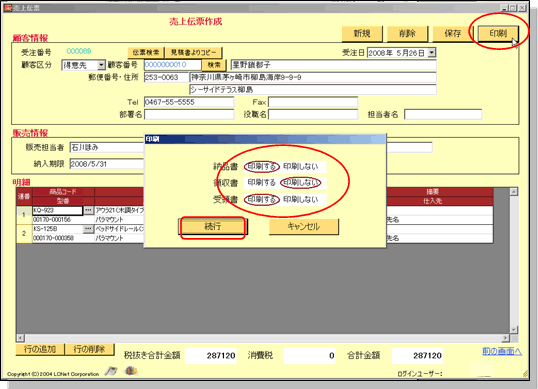Click the 税抜き合計金額 value 287120
The image size is (538, 389).
[x=210, y=355]
